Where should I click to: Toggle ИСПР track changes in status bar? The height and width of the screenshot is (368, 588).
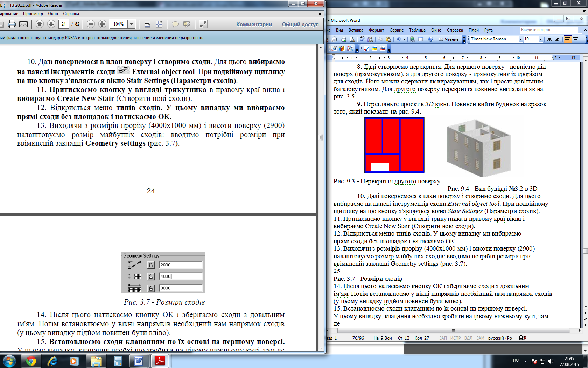(455, 338)
